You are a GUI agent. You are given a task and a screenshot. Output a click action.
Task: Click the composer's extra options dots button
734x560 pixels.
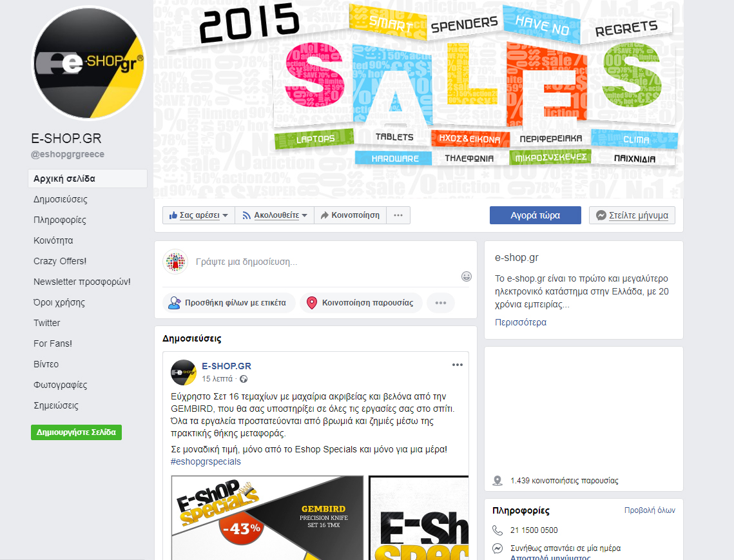pyautogui.click(x=441, y=303)
